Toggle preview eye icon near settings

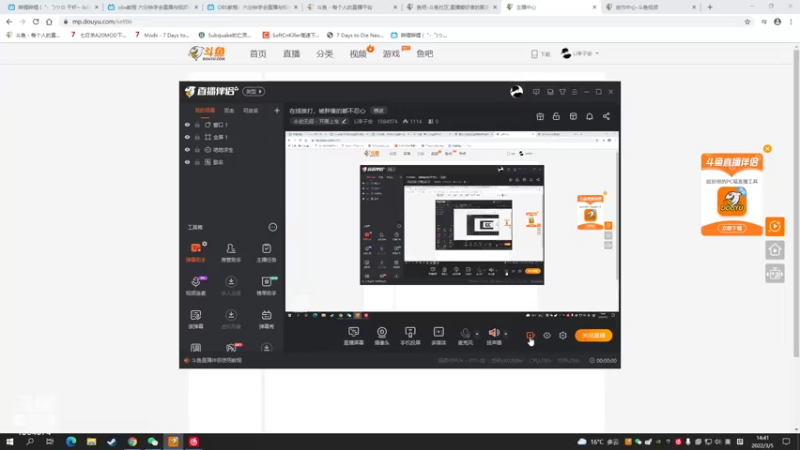coord(546,335)
